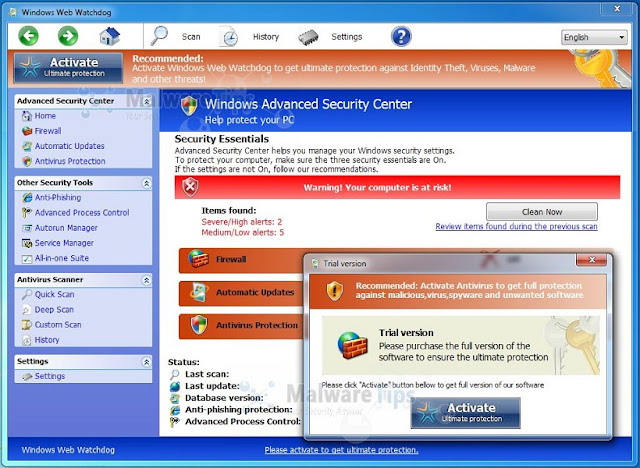Click the sidebar History icon
Viewport: 640px width, 468px height.
[x=27, y=340]
